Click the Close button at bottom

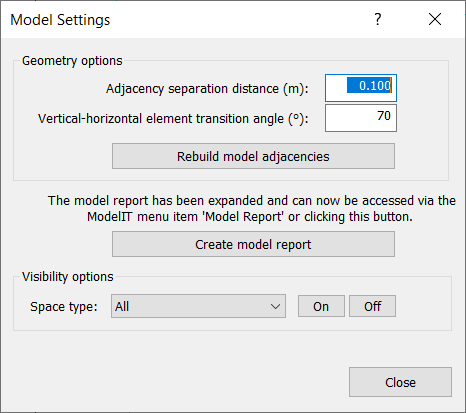(400, 382)
